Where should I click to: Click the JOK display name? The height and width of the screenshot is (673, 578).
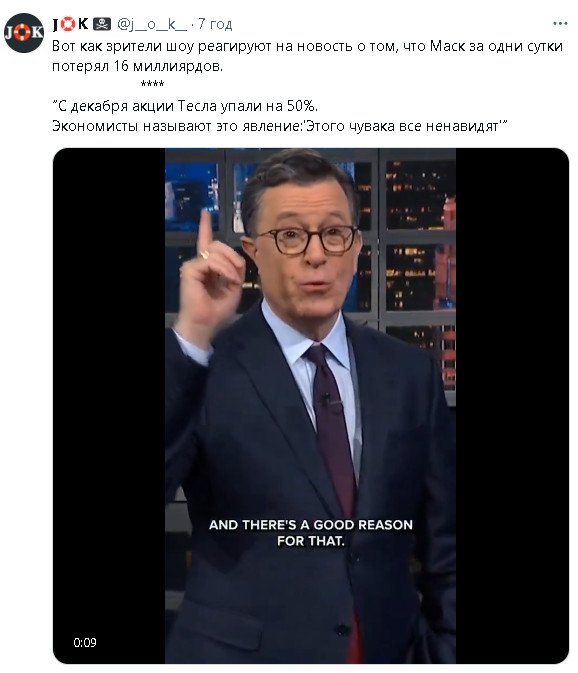70,24
